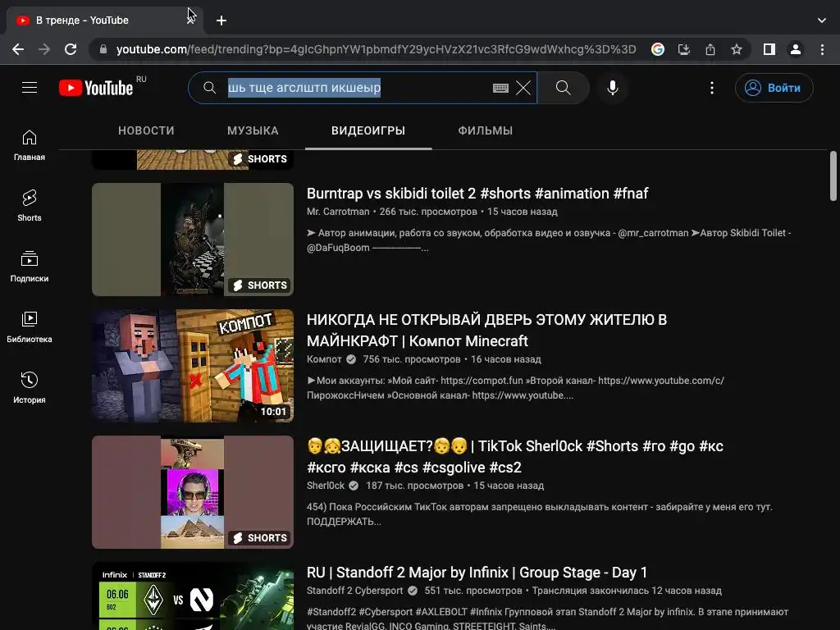This screenshot has height=630, width=840.
Task: Open the Chrome profile icon
Action: click(x=796, y=50)
